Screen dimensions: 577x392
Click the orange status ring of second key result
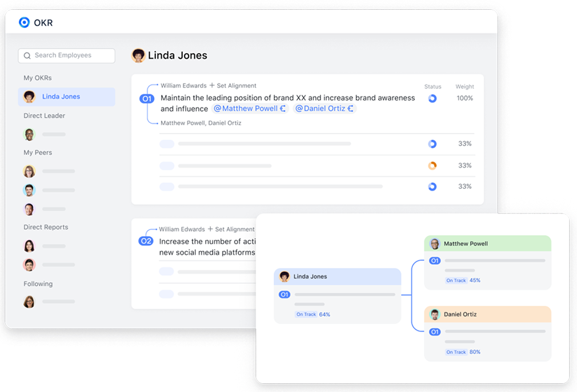coord(432,165)
